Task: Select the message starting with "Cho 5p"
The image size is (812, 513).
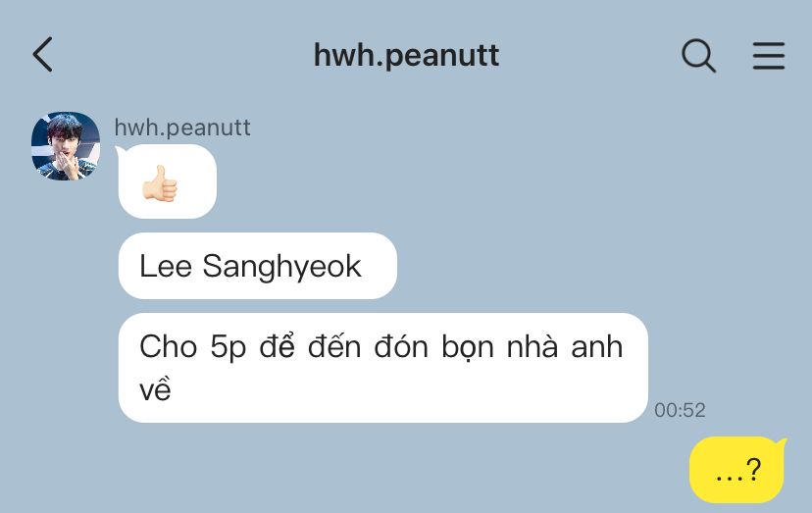Action: point(382,368)
